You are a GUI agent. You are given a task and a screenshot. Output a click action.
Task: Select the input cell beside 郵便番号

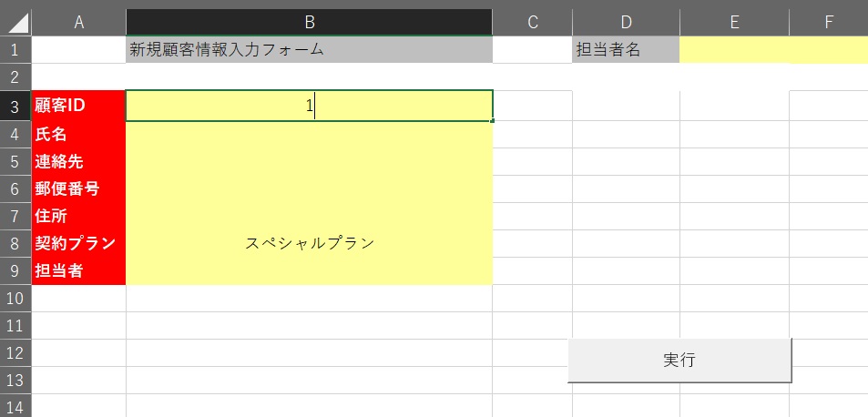click(309, 188)
